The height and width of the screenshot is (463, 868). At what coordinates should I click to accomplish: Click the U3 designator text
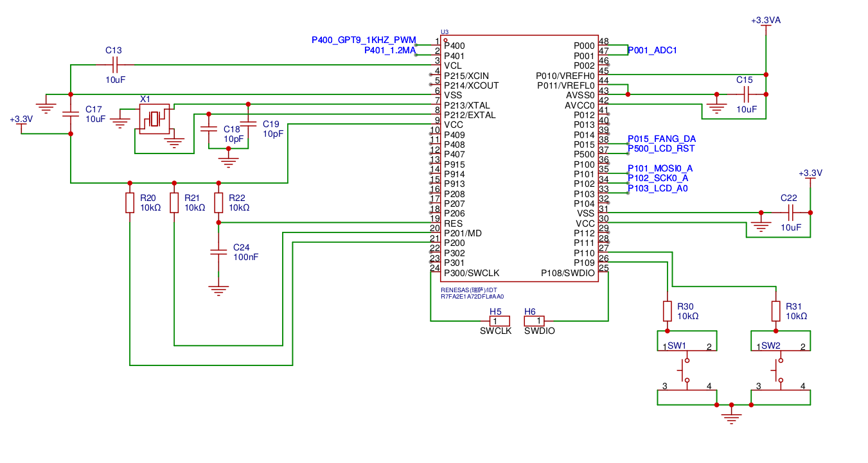(445, 32)
